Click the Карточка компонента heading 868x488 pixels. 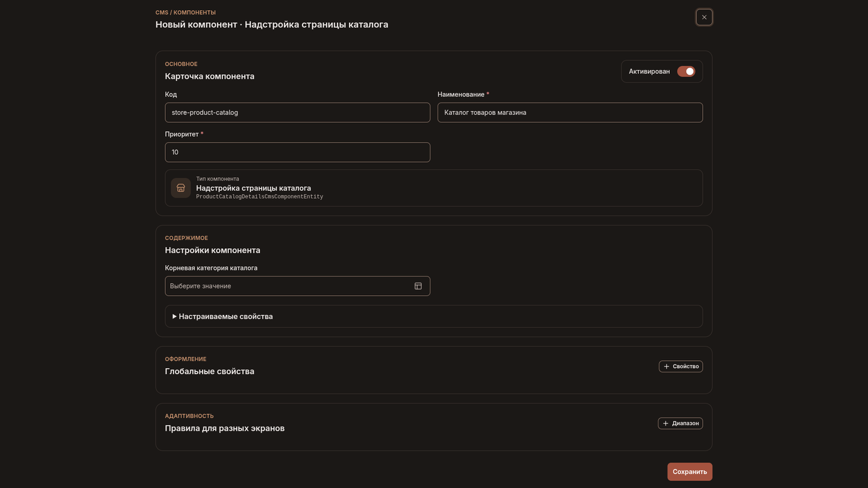(210, 76)
